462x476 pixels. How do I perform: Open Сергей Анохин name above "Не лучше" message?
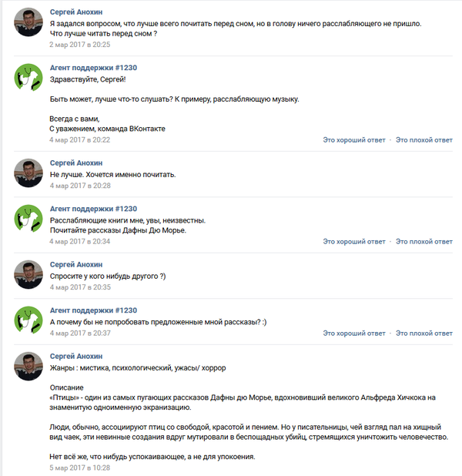click(x=75, y=163)
